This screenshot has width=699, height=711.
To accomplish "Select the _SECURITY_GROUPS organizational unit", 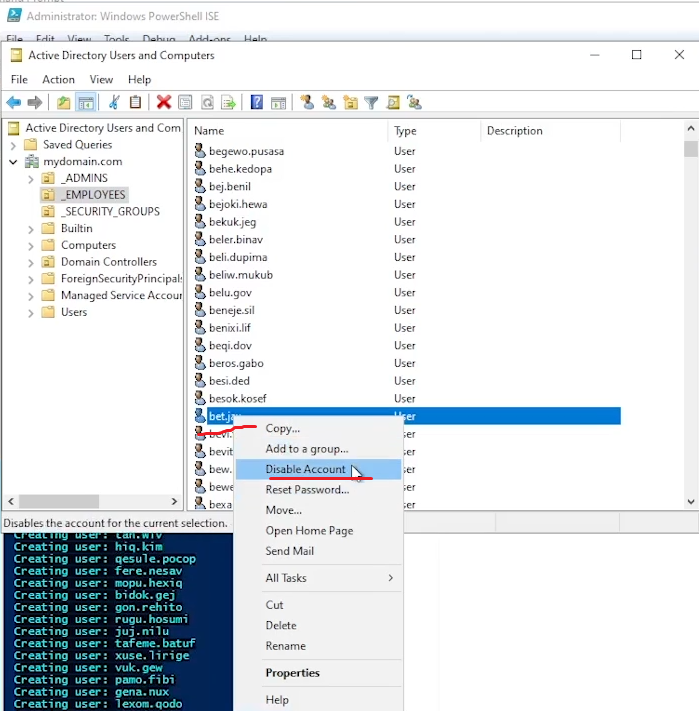I will pos(101,212).
